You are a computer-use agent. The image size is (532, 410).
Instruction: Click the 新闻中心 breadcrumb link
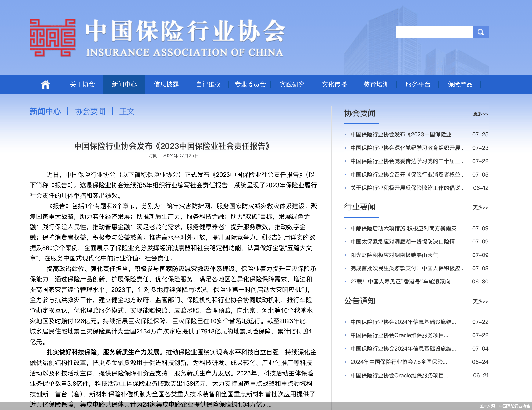[x=45, y=111]
